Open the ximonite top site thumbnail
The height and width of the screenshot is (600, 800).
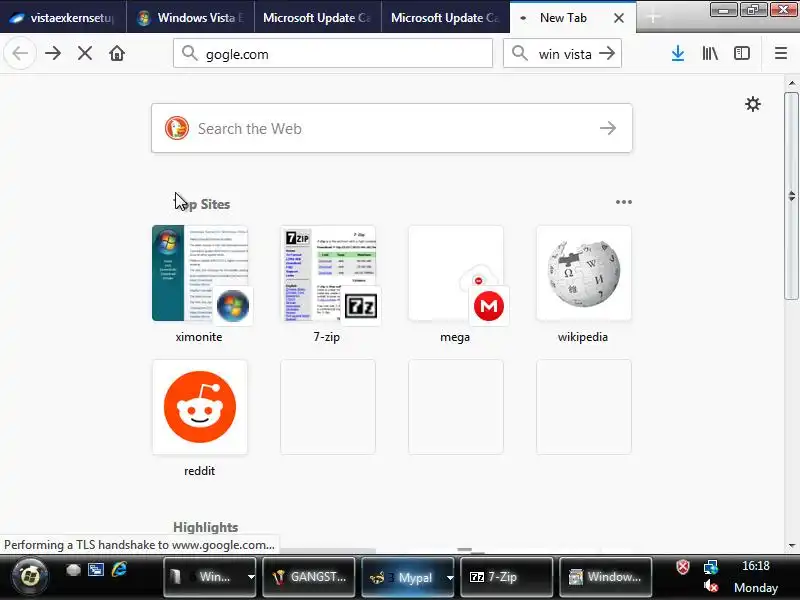point(199,273)
